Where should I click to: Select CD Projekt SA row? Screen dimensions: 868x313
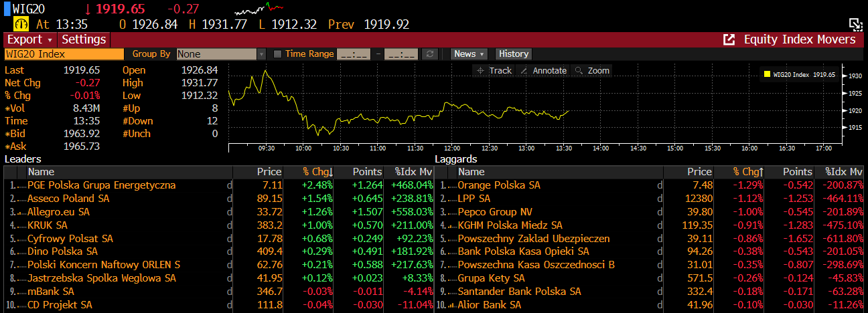(219, 305)
